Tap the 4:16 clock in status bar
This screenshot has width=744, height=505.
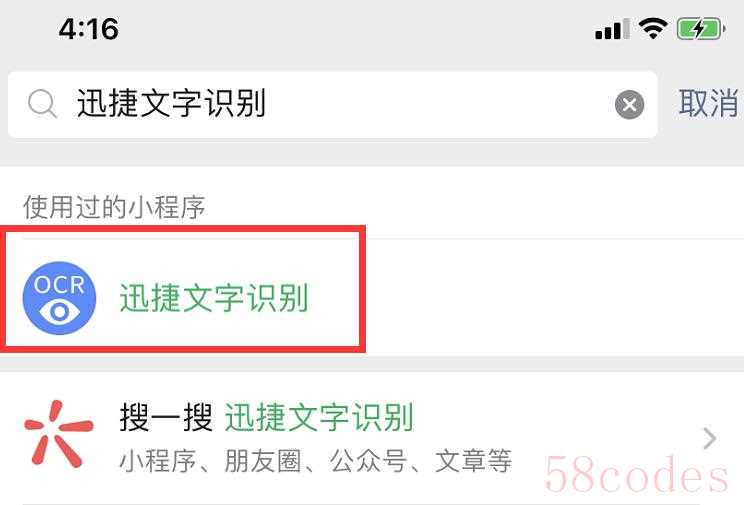tap(89, 29)
